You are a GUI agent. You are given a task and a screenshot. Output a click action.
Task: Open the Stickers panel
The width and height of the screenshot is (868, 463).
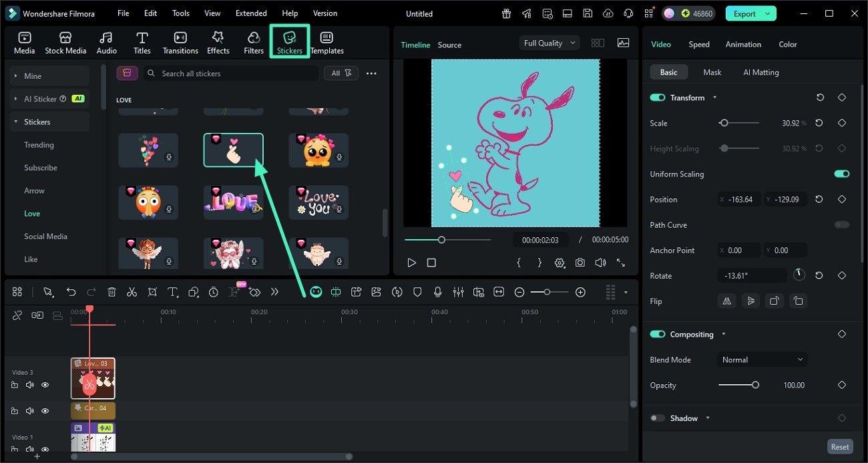click(x=289, y=41)
